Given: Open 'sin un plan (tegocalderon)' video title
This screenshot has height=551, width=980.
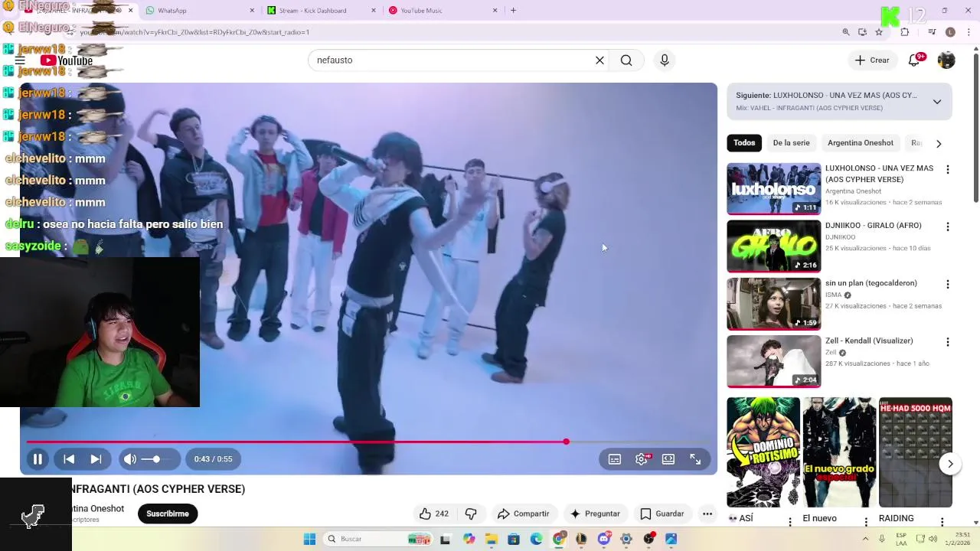Looking at the screenshot, I should tap(871, 283).
